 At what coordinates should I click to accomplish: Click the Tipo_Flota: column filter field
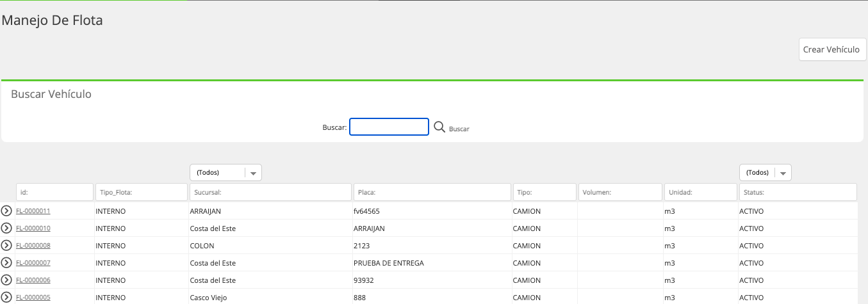coord(142,192)
